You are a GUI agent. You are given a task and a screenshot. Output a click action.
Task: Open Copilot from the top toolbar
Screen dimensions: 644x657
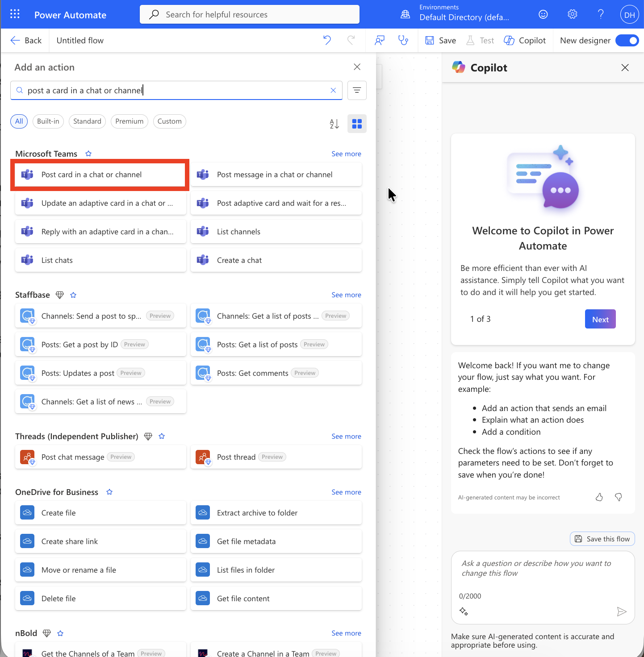[525, 41]
